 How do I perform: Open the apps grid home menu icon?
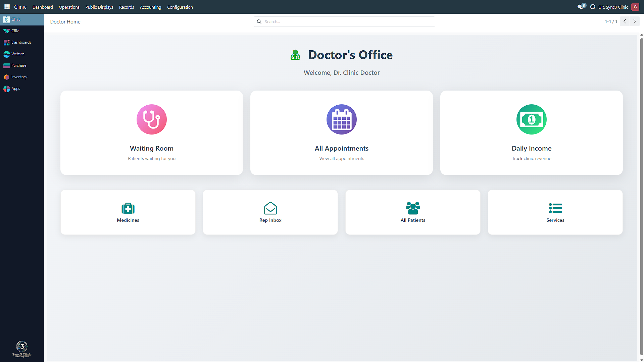click(x=7, y=7)
